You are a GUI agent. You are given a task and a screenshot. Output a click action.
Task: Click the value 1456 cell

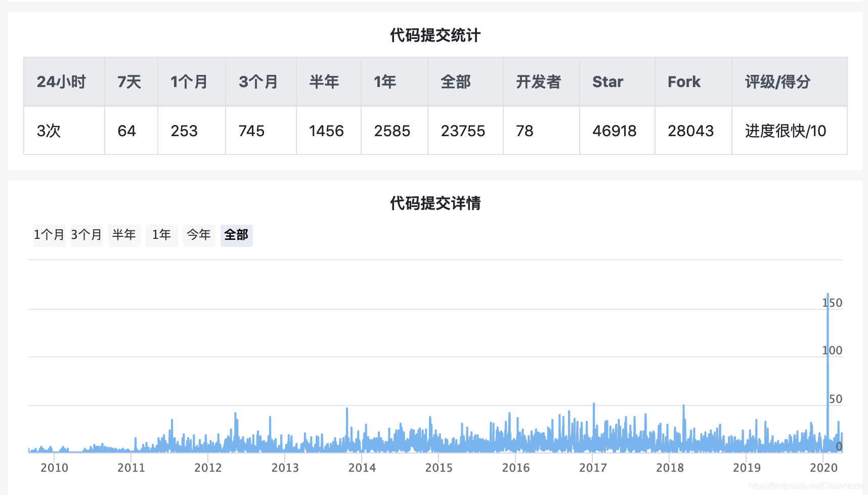point(329,131)
